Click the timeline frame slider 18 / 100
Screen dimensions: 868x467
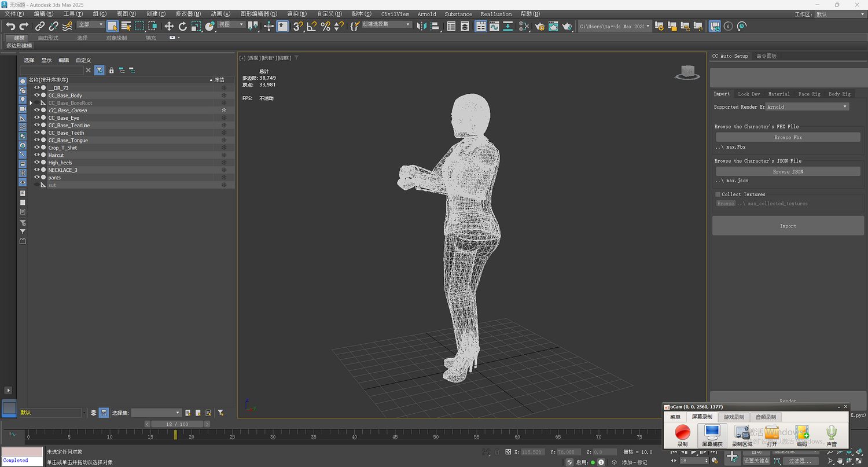pyautogui.click(x=177, y=424)
